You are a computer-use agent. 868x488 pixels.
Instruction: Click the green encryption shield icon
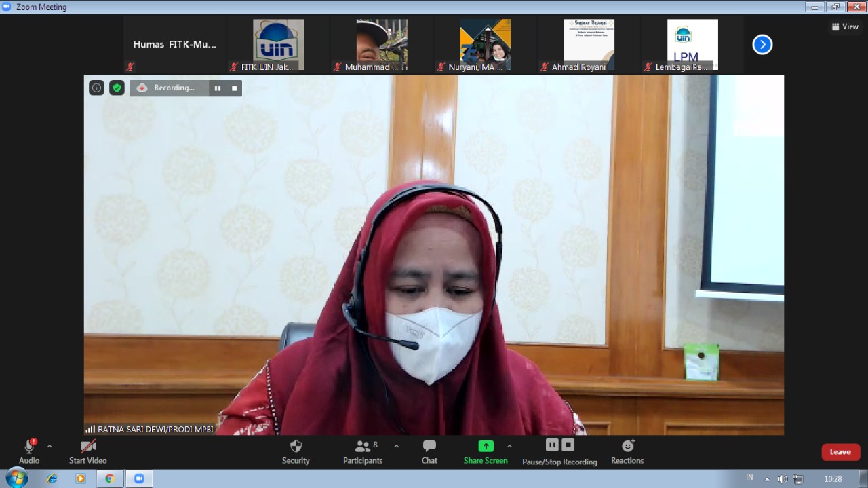pyautogui.click(x=117, y=88)
